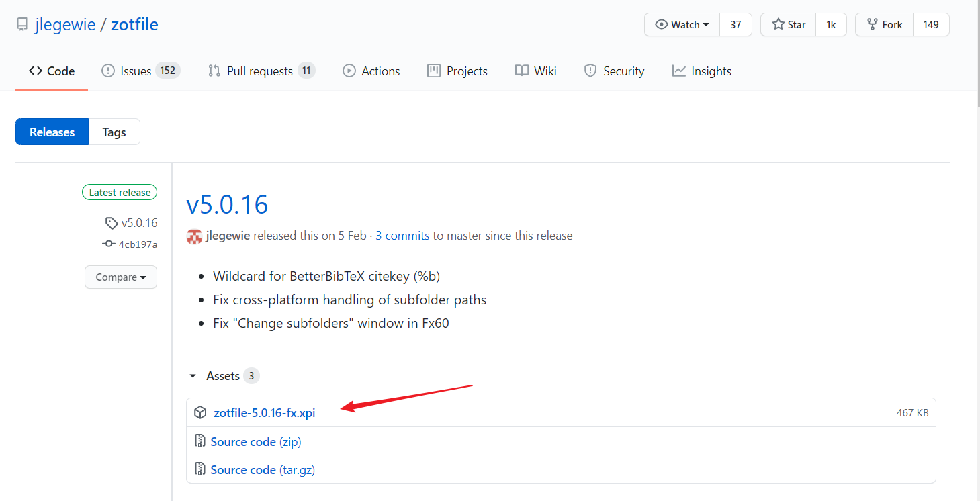Open jlegewie author link under release title
The height and width of the screenshot is (501, 980).
tap(228, 236)
